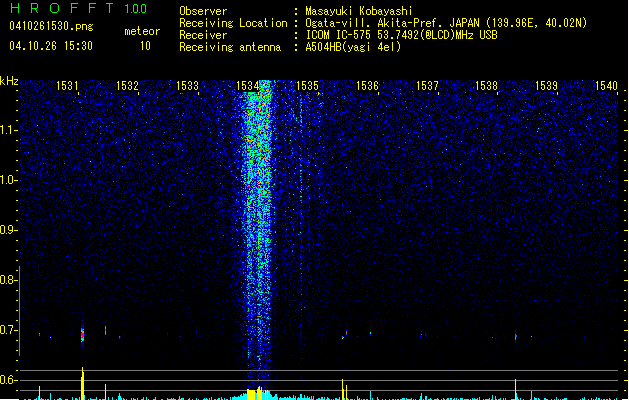Click the 0.8 kHz frequency label
The width and height of the screenshot is (629, 400).
coord(8,280)
